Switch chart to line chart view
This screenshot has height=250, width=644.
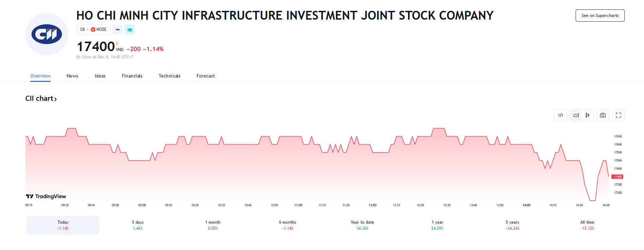576,115
